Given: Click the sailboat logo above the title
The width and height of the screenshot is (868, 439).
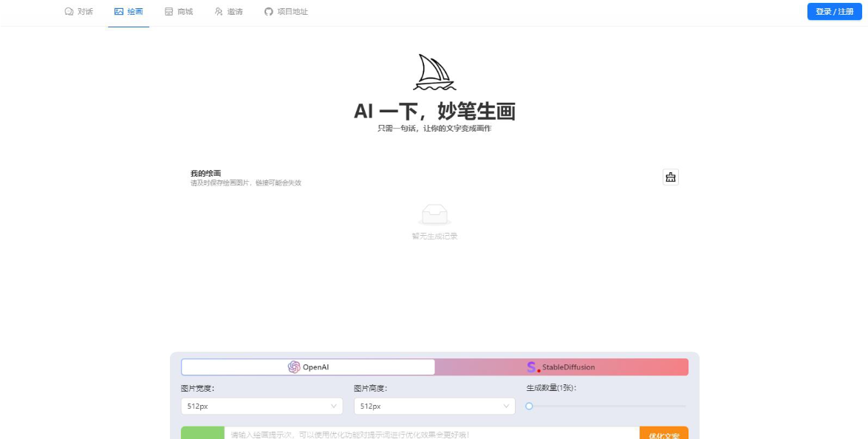Looking at the screenshot, I should (434, 72).
